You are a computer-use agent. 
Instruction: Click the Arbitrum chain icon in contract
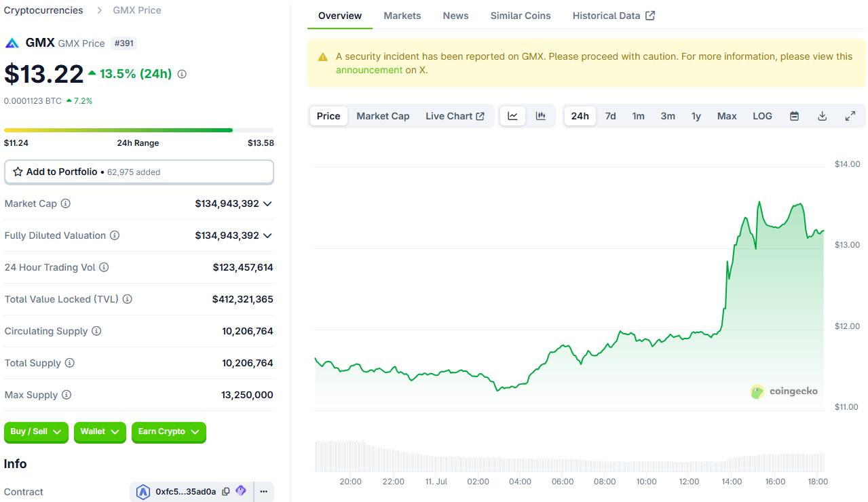[x=143, y=492]
